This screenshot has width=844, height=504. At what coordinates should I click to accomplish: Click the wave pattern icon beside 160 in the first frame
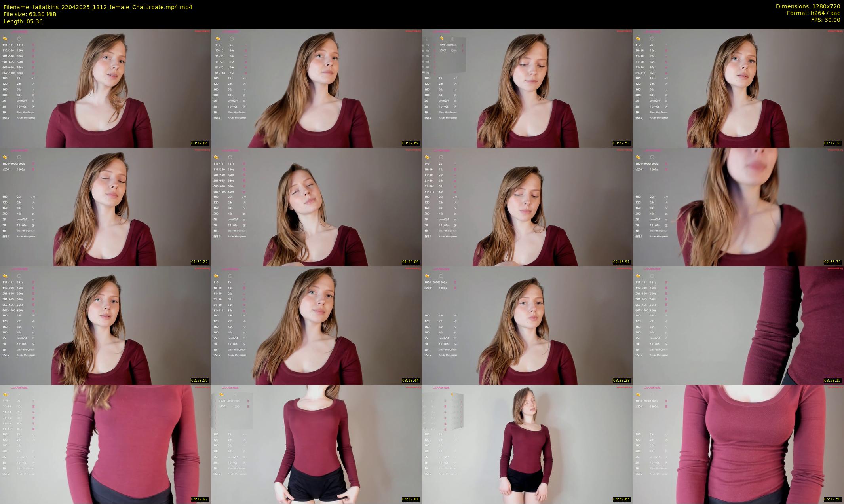click(x=33, y=89)
